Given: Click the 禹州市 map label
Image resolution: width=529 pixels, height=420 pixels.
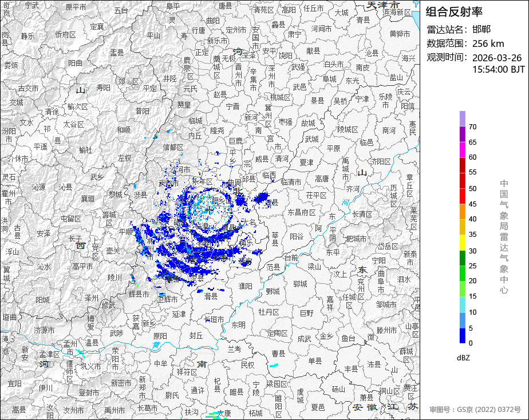Looking at the screenshot, I should tap(115, 410).
